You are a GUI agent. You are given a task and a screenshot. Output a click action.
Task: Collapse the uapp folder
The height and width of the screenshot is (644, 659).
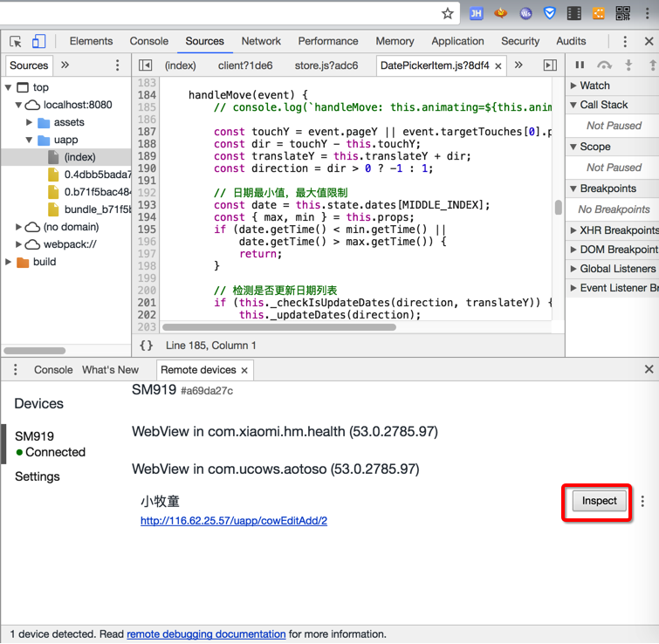point(29,140)
